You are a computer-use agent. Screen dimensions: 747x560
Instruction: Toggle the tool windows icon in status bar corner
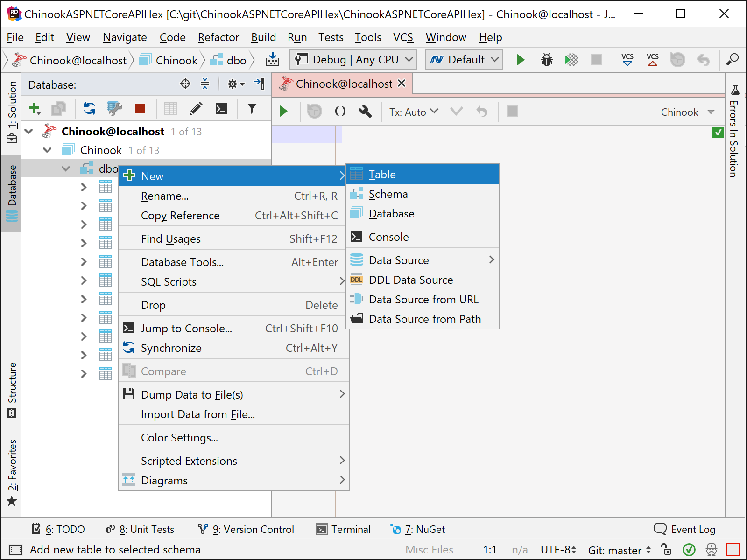pyautogui.click(x=16, y=550)
